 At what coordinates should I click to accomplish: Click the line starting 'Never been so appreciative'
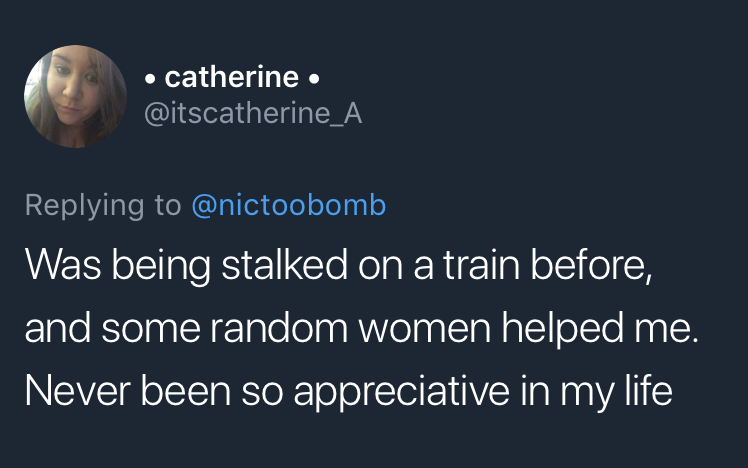click(x=348, y=390)
